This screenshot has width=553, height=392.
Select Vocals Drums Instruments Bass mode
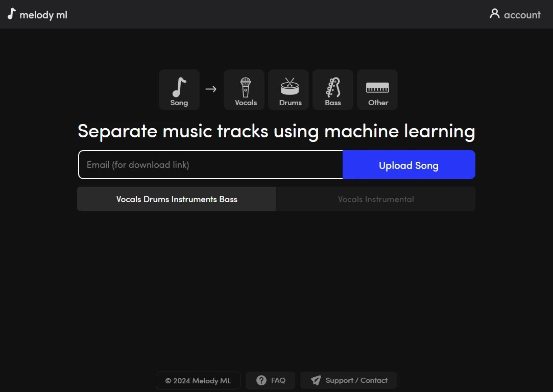[177, 199]
